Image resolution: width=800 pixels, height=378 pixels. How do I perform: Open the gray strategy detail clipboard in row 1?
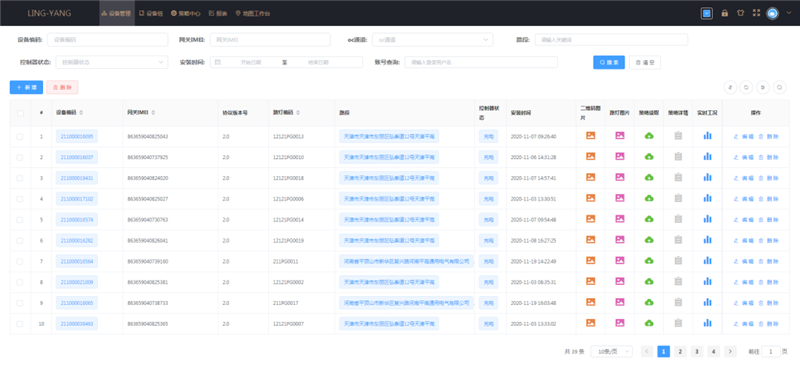tap(678, 136)
